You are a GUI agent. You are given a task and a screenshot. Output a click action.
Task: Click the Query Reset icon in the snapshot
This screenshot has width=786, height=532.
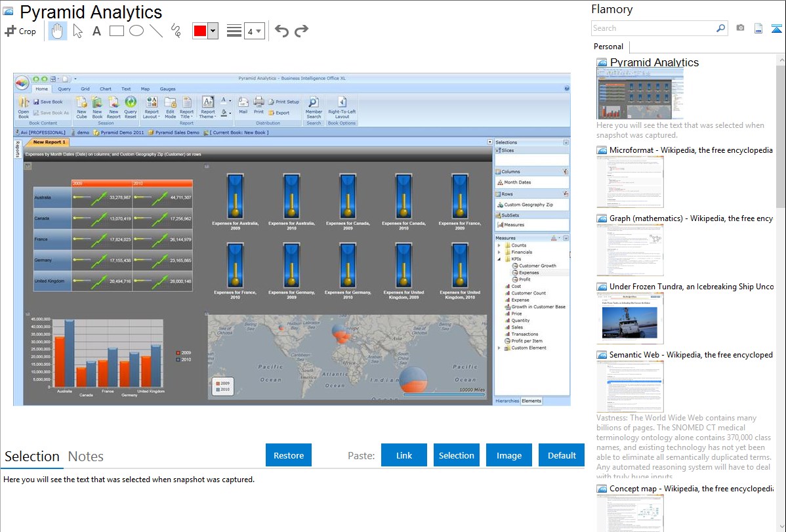[x=131, y=108]
